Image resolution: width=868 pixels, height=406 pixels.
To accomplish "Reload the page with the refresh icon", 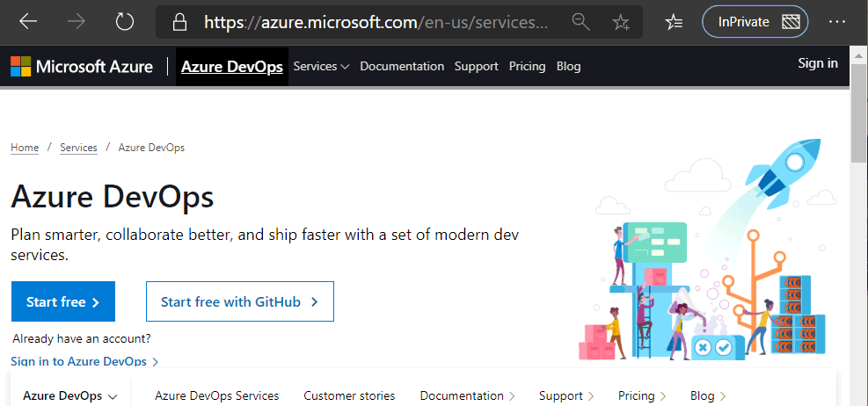I will (125, 22).
